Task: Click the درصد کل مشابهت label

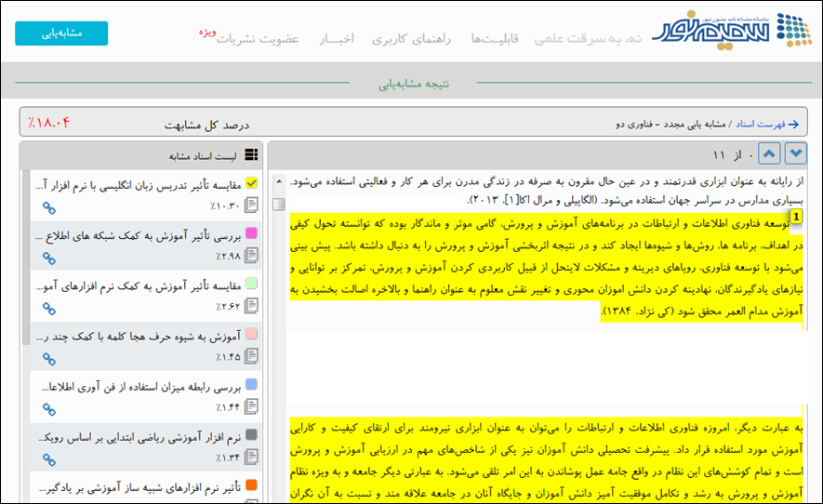Action: pyautogui.click(x=206, y=125)
